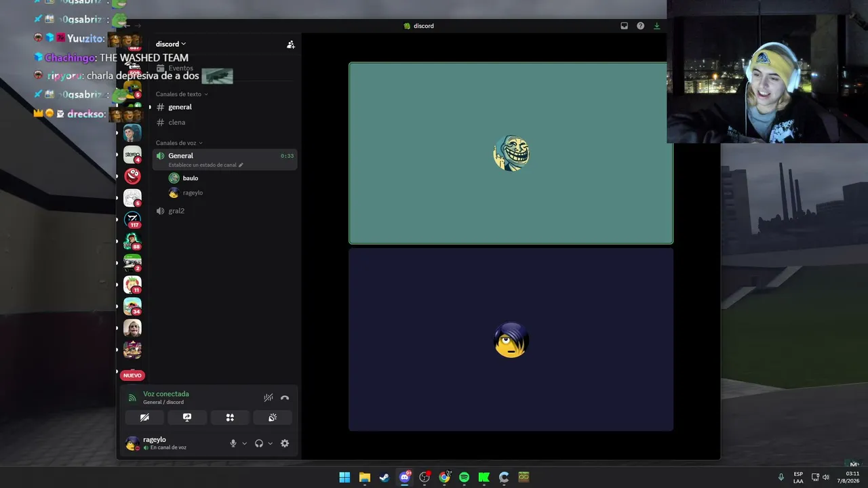Open Kick app from taskbar
The image size is (868, 488).
[484, 477]
